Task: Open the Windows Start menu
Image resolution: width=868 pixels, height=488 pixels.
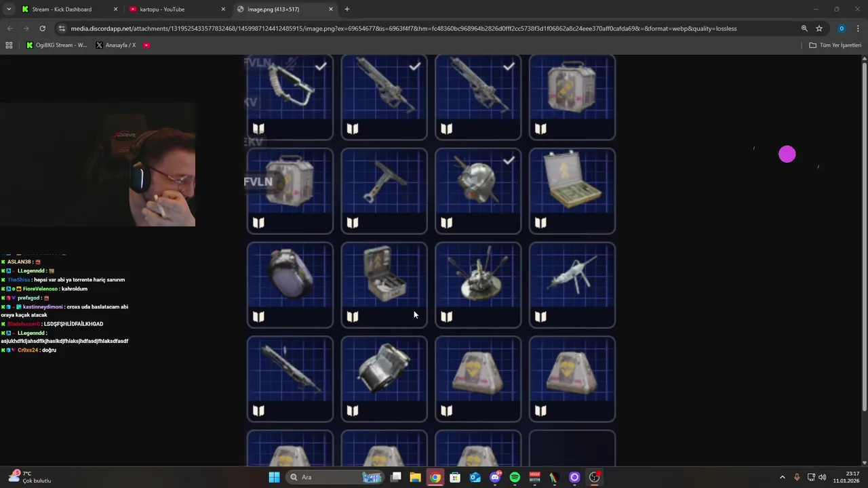Action: click(x=274, y=477)
